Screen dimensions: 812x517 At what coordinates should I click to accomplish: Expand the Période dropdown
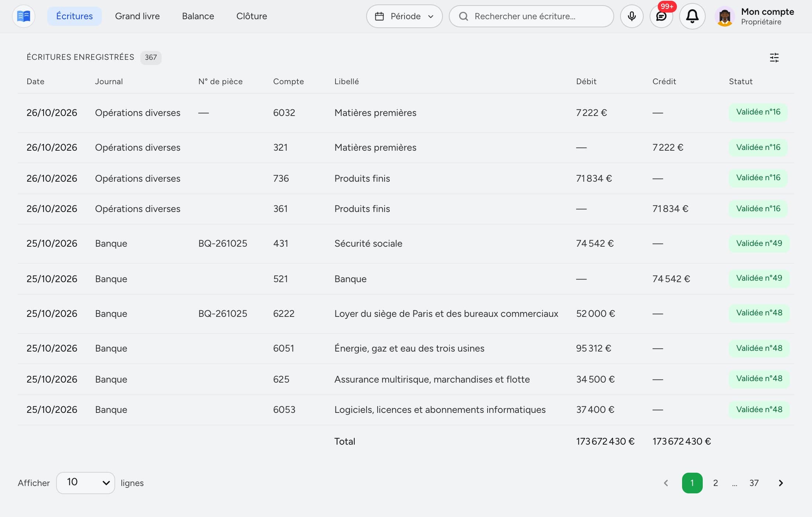click(x=404, y=16)
